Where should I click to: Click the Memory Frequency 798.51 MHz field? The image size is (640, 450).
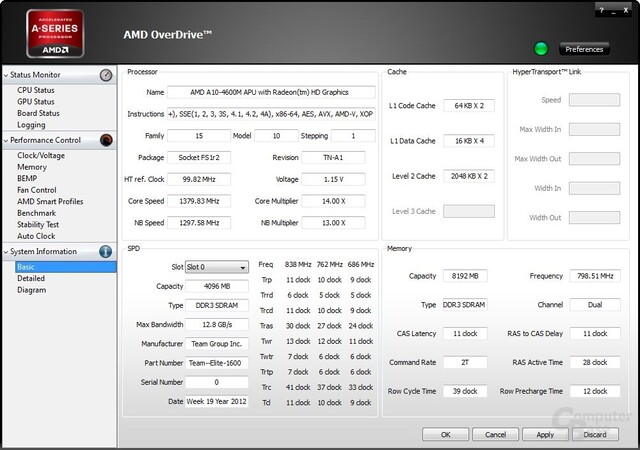595,276
